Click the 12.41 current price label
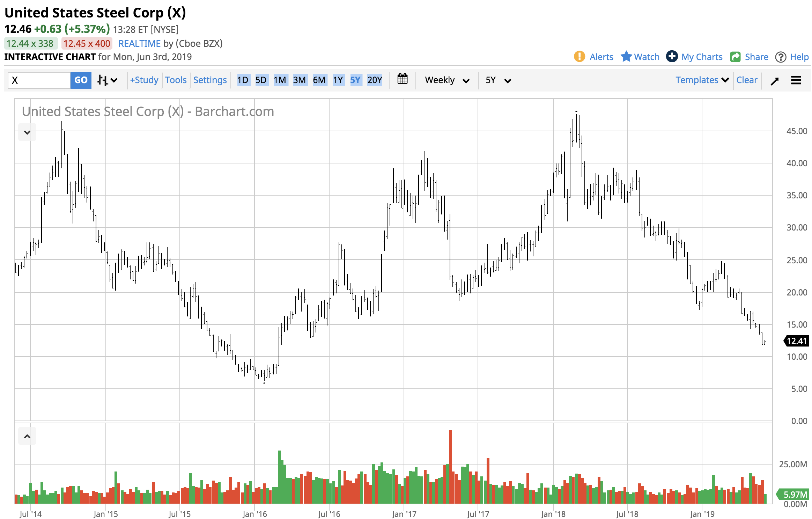Viewport: 812px width, 519px height. pos(796,341)
